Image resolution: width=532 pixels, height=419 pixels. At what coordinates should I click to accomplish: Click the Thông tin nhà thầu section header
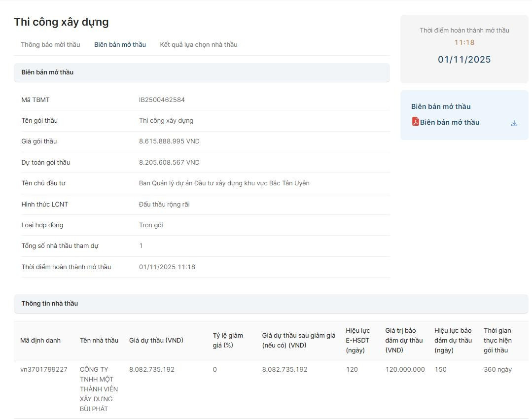(50, 304)
